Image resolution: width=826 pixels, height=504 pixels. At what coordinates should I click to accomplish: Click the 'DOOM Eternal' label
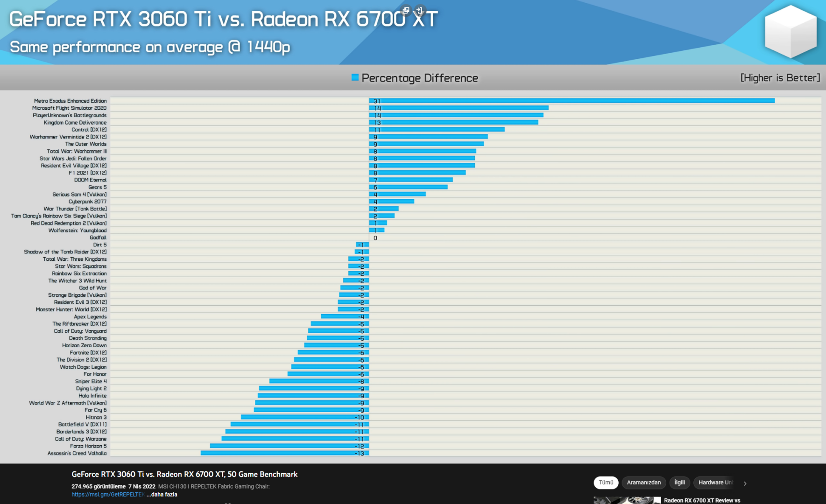point(90,180)
